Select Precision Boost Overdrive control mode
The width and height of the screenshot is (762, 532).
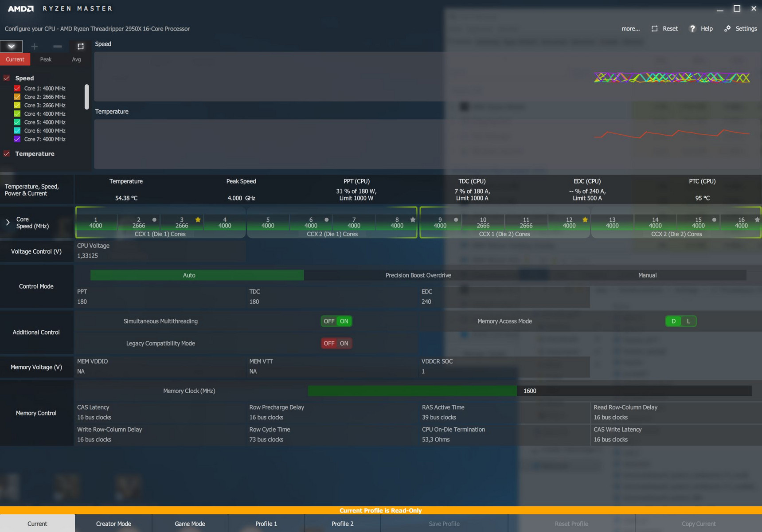click(418, 275)
